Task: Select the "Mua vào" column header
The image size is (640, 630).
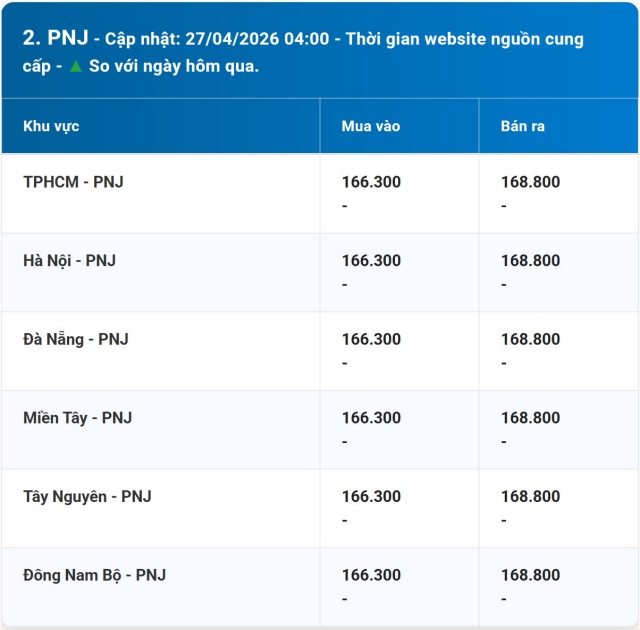Action: [370, 127]
